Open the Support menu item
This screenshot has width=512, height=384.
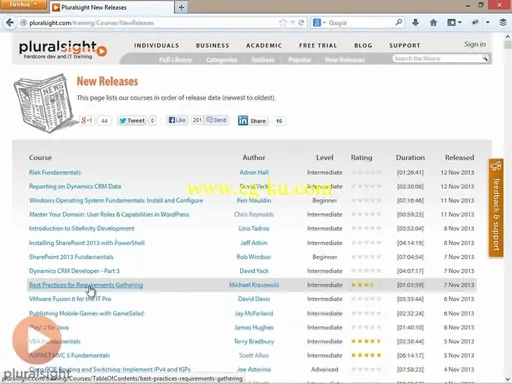pos(405,46)
